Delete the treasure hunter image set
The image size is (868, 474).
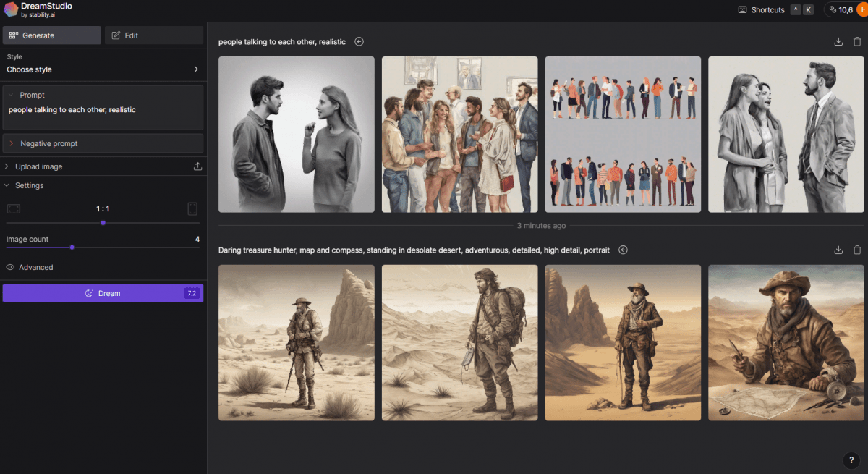[857, 250]
